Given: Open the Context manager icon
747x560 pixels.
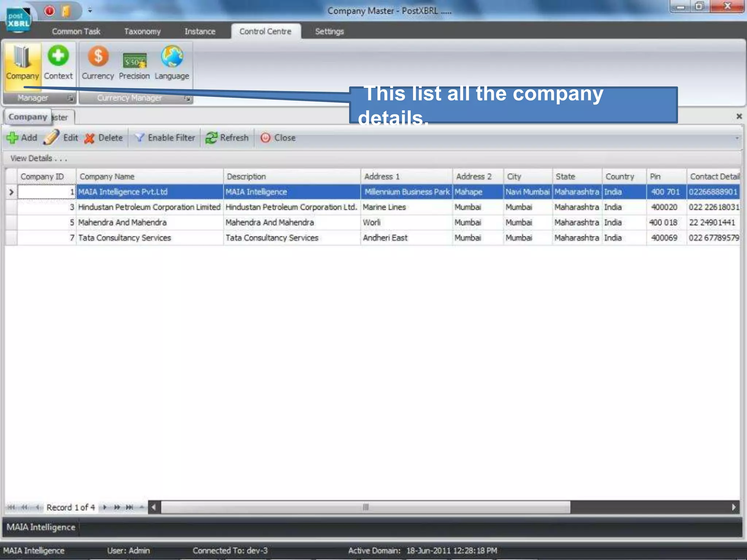Looking at the screenshot, I should [x=58, y=63].
